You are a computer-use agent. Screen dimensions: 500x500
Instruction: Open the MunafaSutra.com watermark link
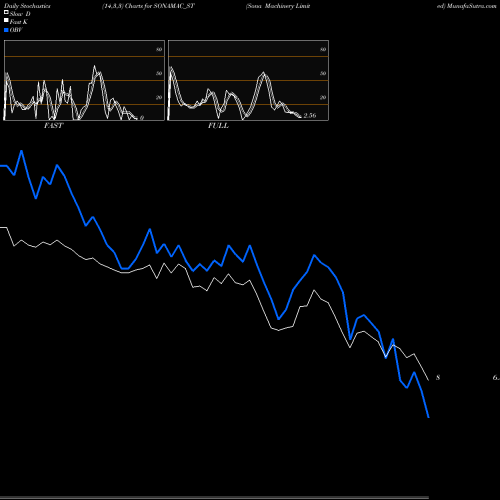471,6
